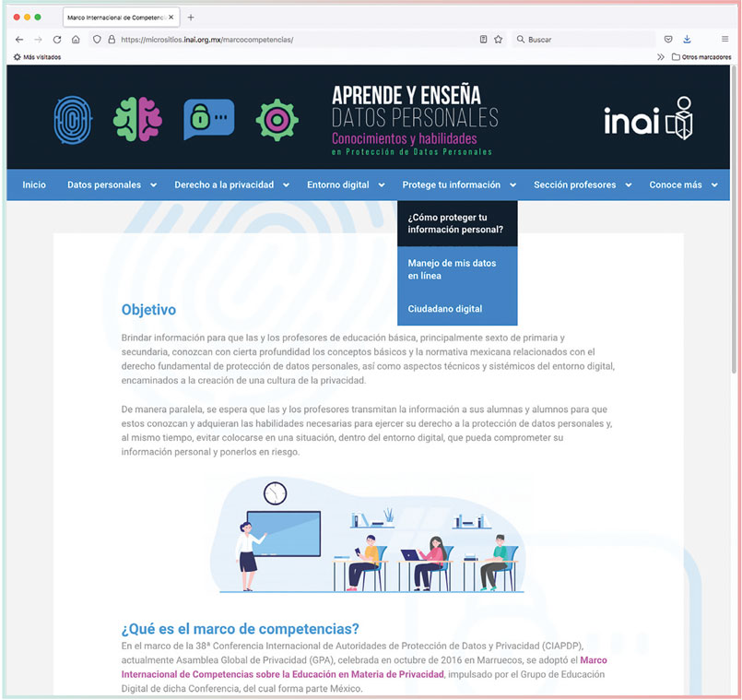Toggle reader view icon in address bar
742x700 pixels.
tap(483, 40)
